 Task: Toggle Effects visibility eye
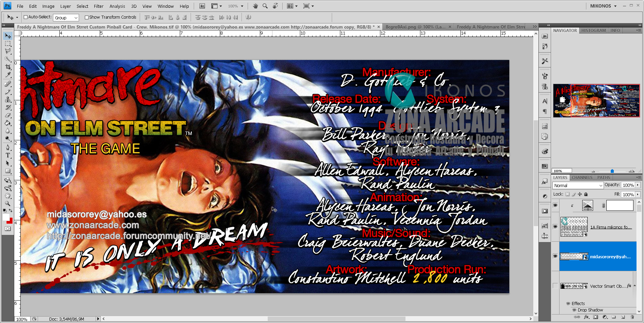[x=568, y=304]
